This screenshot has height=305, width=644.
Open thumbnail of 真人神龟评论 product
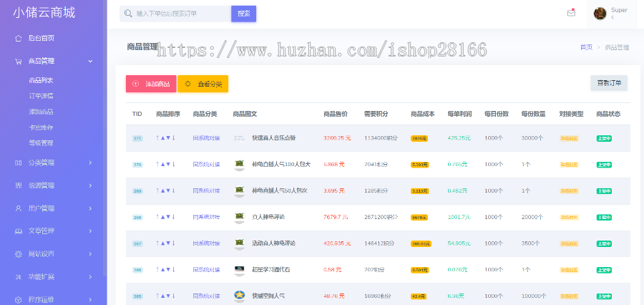(x=239, y=217)
